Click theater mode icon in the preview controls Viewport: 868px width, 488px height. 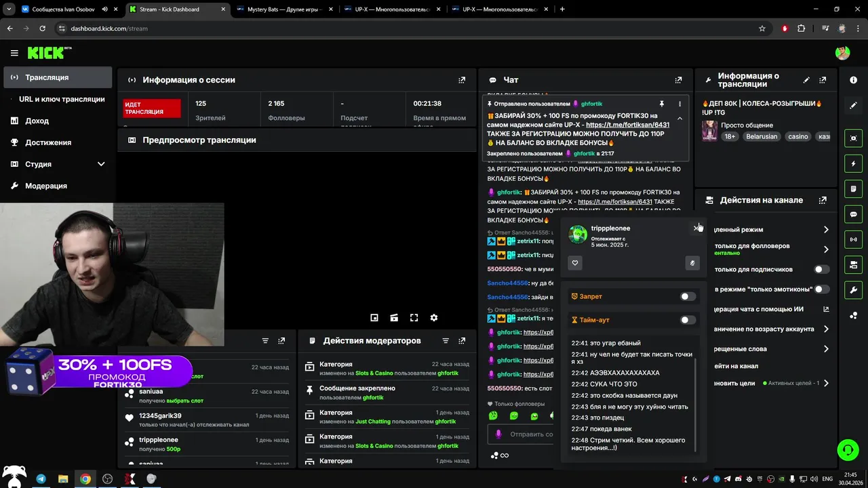[394, 317]
